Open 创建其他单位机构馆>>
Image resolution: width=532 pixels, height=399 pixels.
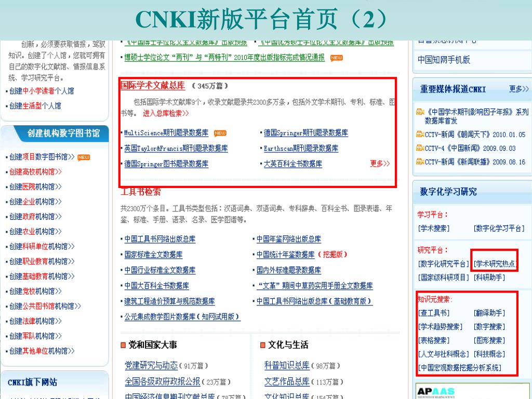pos(42,351)
